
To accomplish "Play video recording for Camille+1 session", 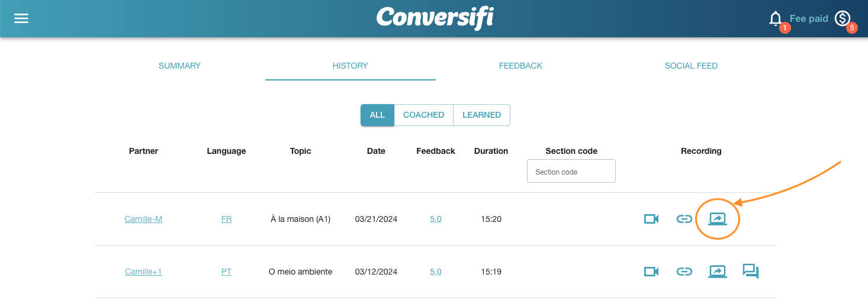I will pos(651,272).
